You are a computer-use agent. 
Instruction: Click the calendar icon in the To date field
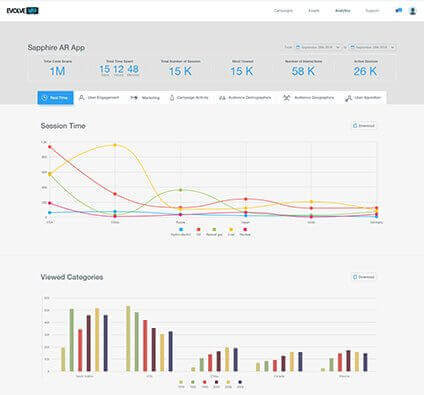(x=352, y=47)
